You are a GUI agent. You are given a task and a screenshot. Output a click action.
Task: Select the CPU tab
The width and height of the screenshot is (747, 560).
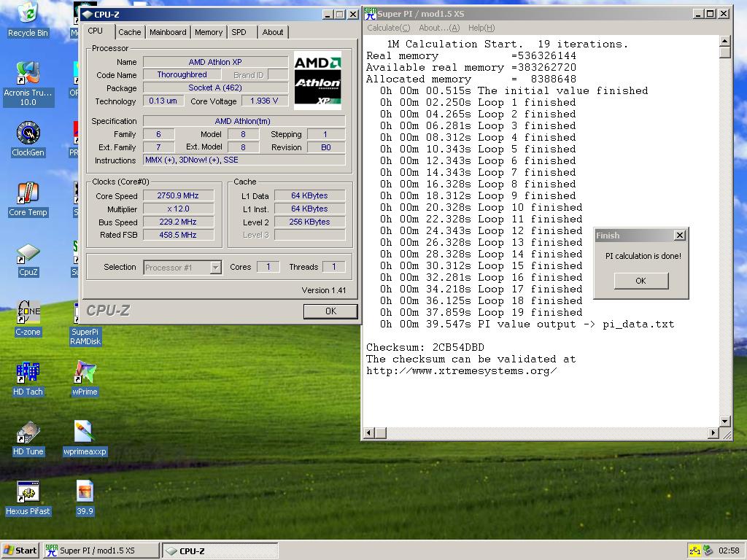pos(96,31)
